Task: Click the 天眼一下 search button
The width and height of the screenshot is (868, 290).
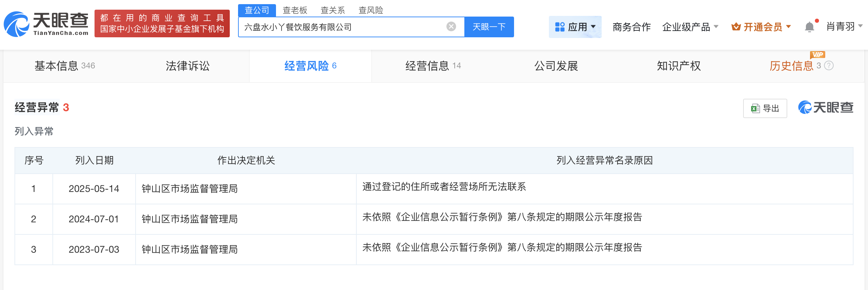Action: point(489,27)
